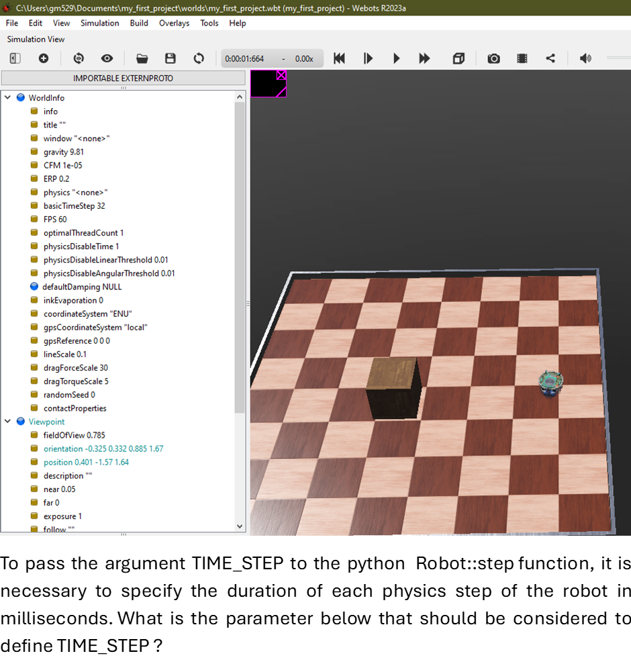The height and width of the screenshot is (672, 631).
Task: Open the world file folder icon
Action: click(x=142, y=58)
